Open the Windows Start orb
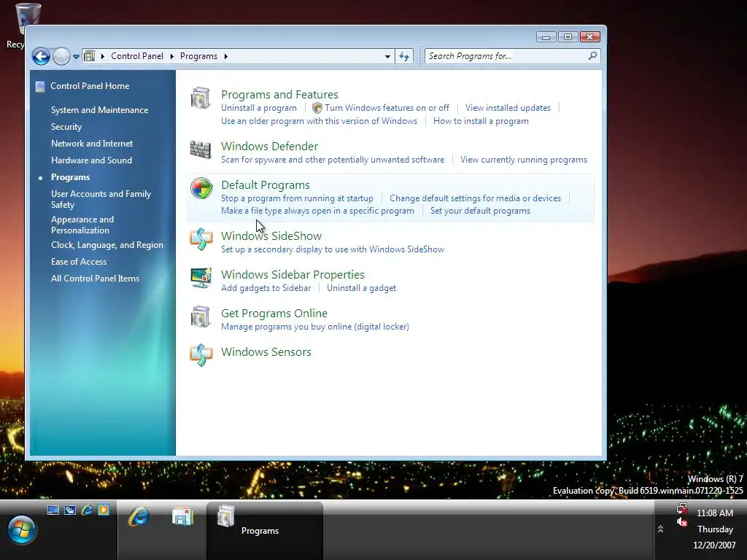Viewport: 747px width, 560px height. click(x=21, y=529)
